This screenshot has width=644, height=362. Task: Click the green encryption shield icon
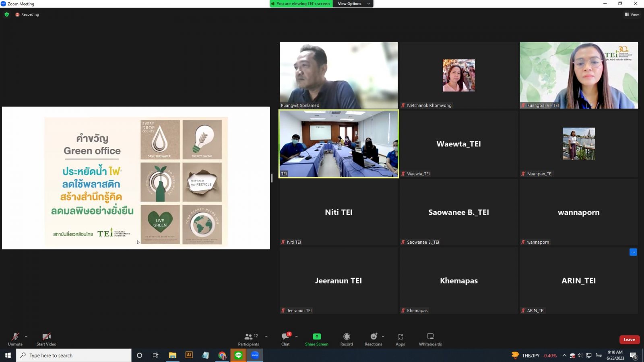pyautogui.click(x=7, y=14)
